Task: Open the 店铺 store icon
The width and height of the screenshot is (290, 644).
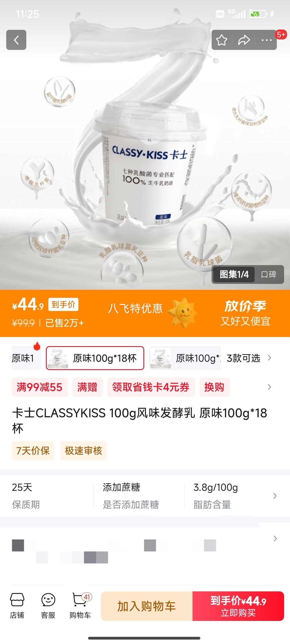Action: coord(17,606)
